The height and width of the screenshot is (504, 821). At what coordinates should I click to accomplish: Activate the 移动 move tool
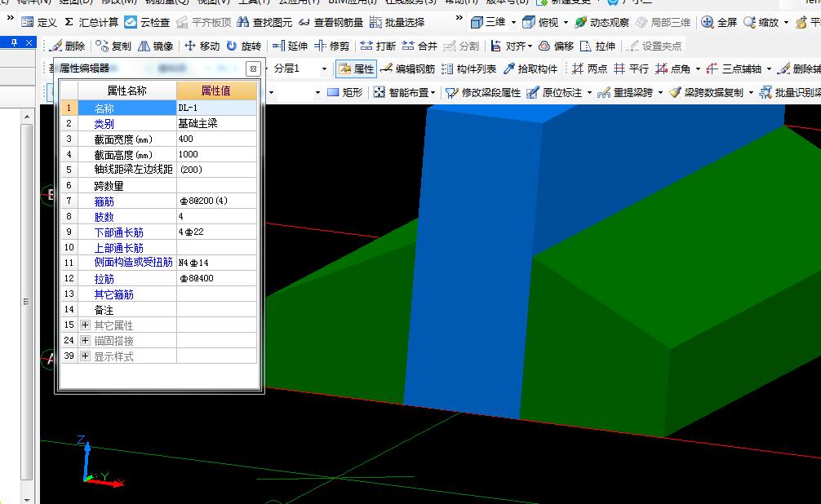[x=202, y=46]
